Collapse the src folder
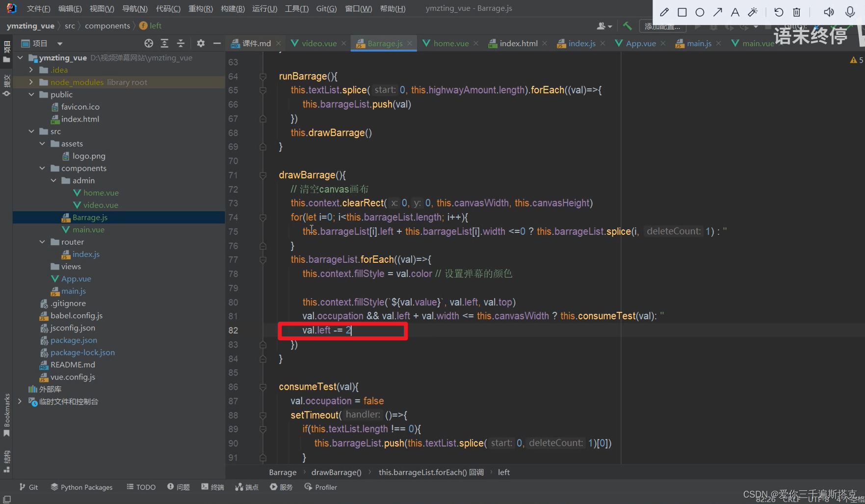This screenshot has width=865, height=504. click(31, 131)
